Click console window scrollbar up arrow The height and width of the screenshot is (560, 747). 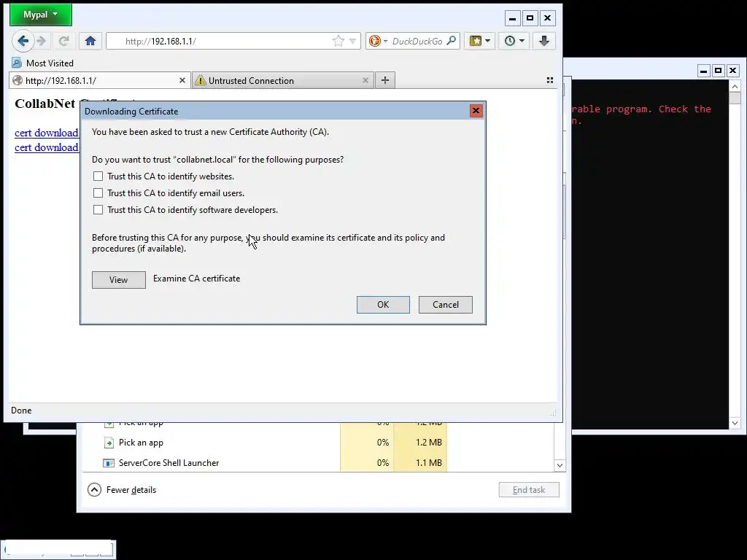coord(735,86)
